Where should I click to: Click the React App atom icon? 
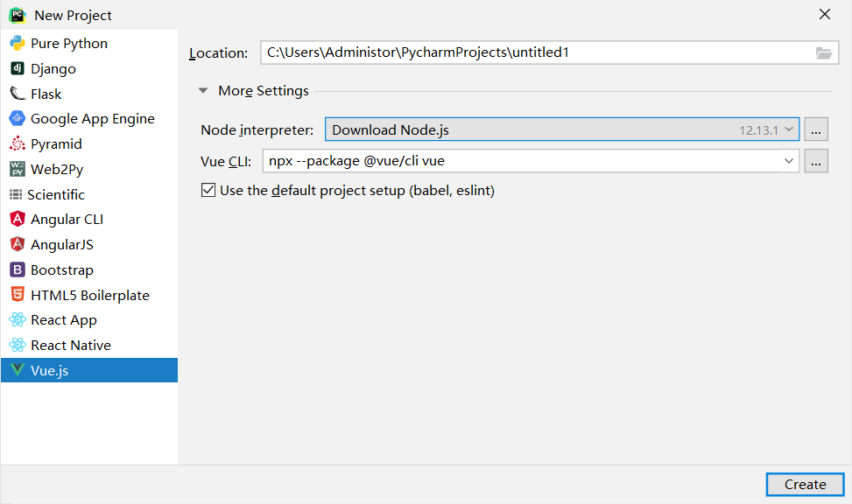click(x=18, y=320)
